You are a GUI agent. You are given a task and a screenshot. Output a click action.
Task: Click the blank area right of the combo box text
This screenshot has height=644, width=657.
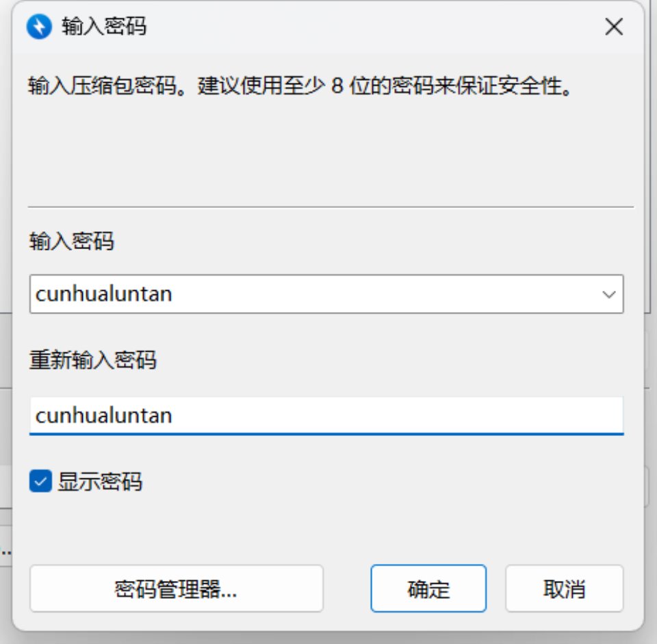(x=411, y=294)
